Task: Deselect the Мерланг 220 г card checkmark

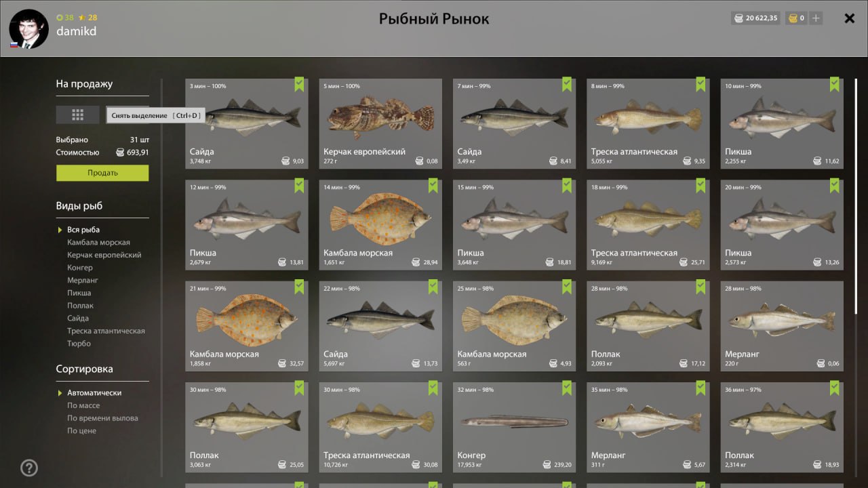Action: 835,287
